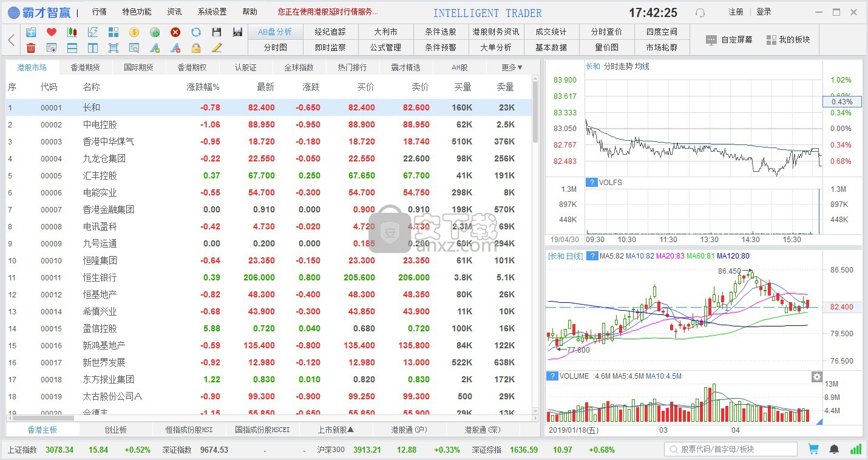Increase font size with A plus icon

coord(155,48)
